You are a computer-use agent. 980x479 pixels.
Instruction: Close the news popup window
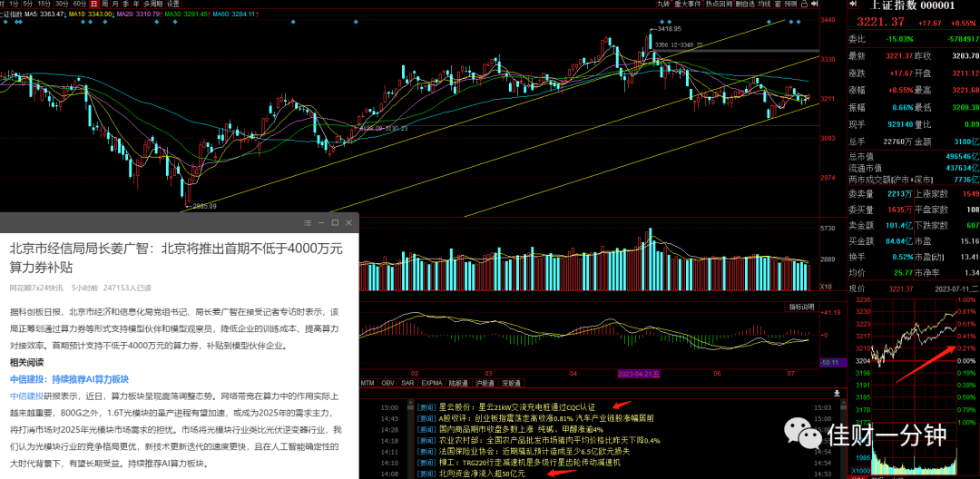point(348,223)
